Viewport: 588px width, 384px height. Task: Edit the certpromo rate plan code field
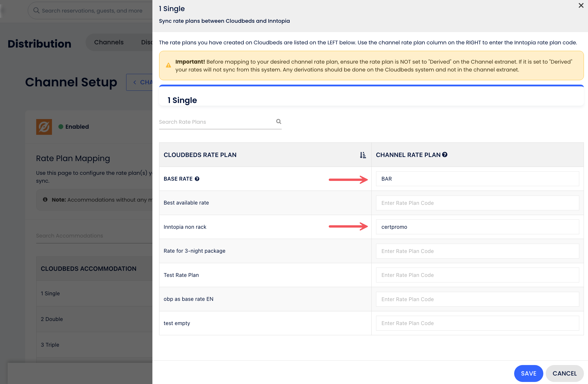(x=477, y=227)
